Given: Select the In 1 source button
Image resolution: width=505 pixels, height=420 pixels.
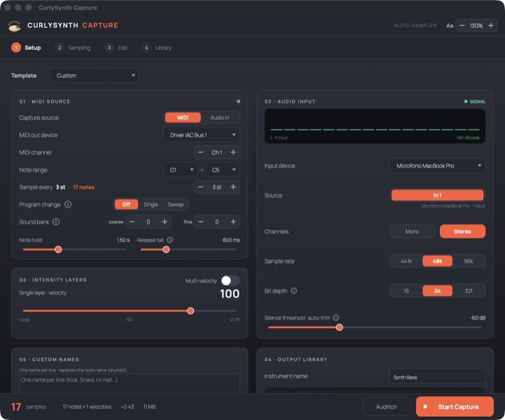Looking at the screenshot, I should pos(437,195).
